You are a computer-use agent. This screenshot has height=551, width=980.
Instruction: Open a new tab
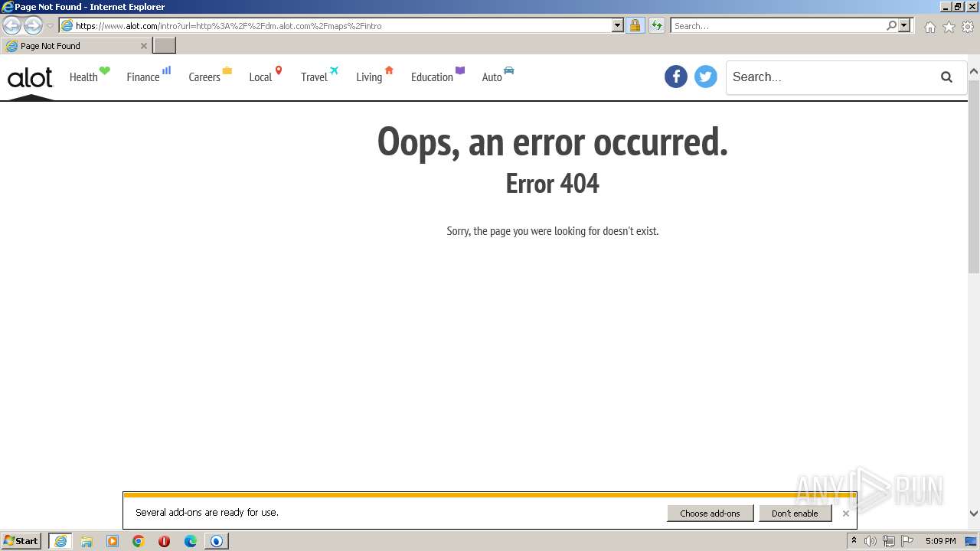tap(165, 46)
